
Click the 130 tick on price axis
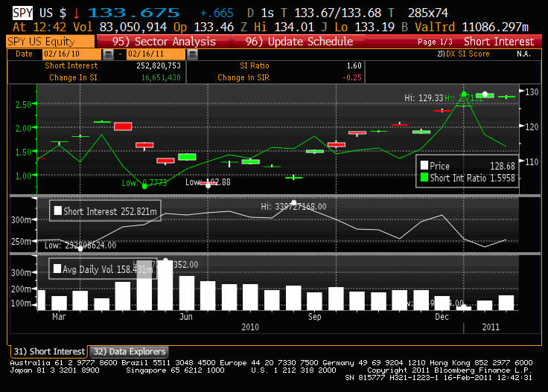point(532,91)
